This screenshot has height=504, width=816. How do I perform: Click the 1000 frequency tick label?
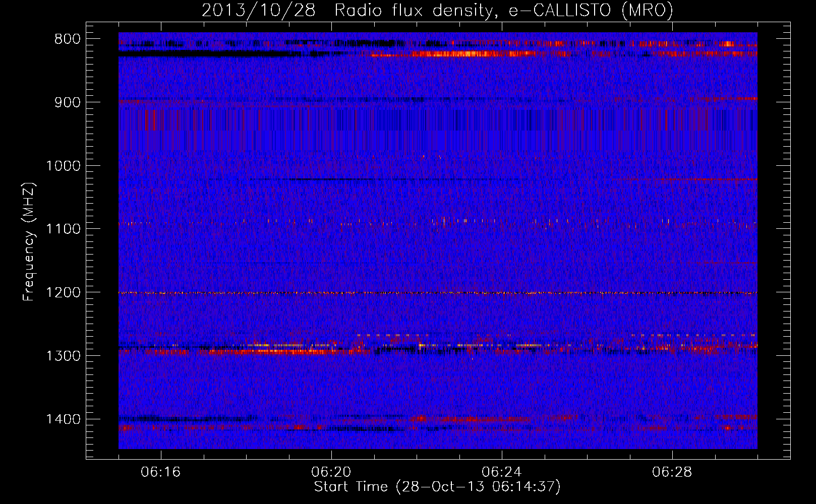63,166
